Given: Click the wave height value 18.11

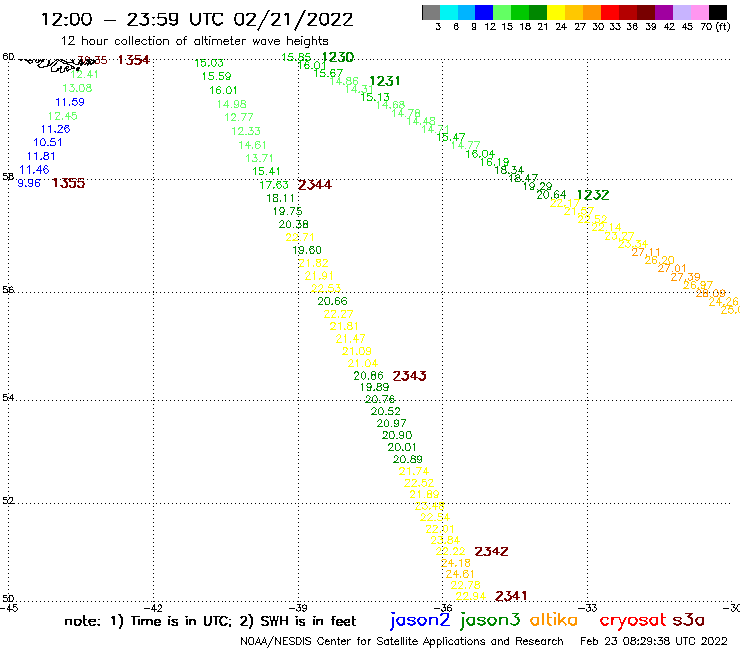Looking at the screenshot, I should click(x=280, y=198).
